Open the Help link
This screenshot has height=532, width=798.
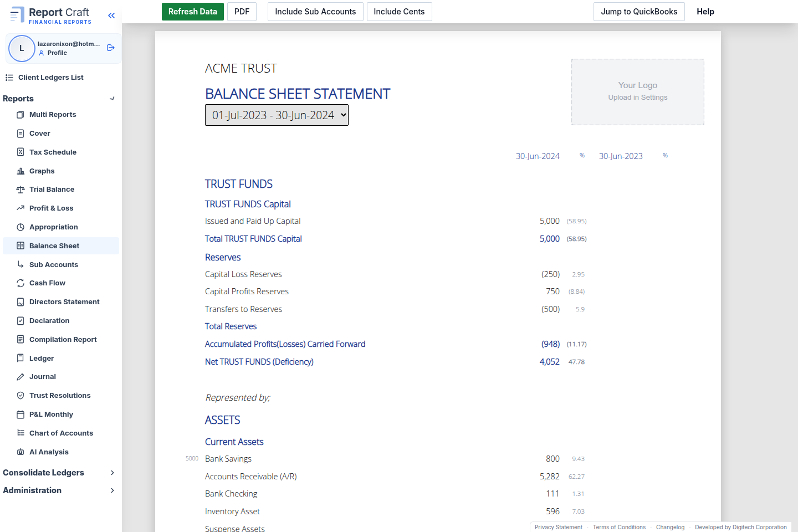click(705, 12)
